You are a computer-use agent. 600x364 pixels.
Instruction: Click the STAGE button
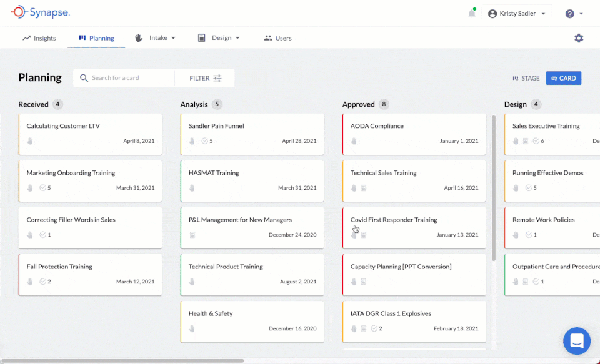point(526,78)
